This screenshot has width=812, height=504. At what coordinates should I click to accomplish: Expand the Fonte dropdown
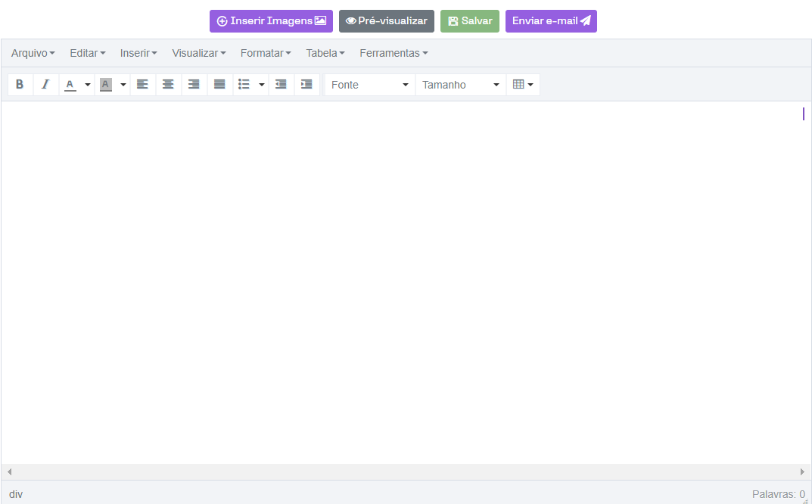coord(369,85)
